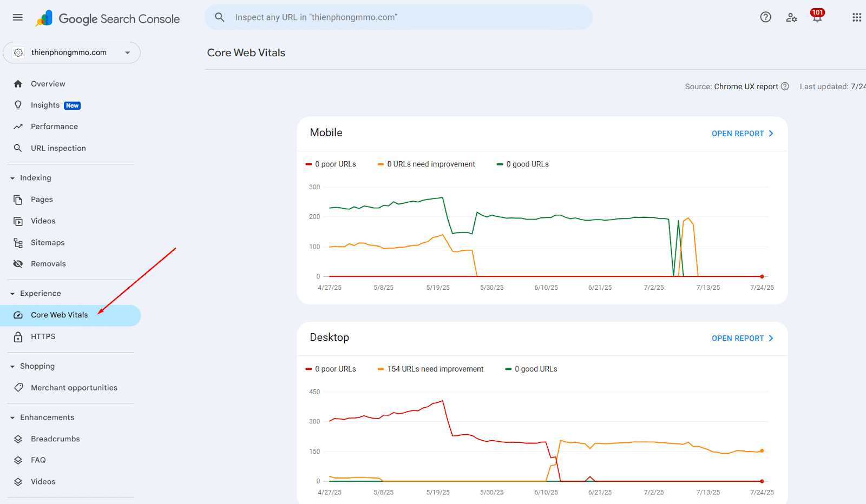Click the search magnifier icon in the URL bar
The width and height of the screenshot is (866, 504).
(220, 17)
